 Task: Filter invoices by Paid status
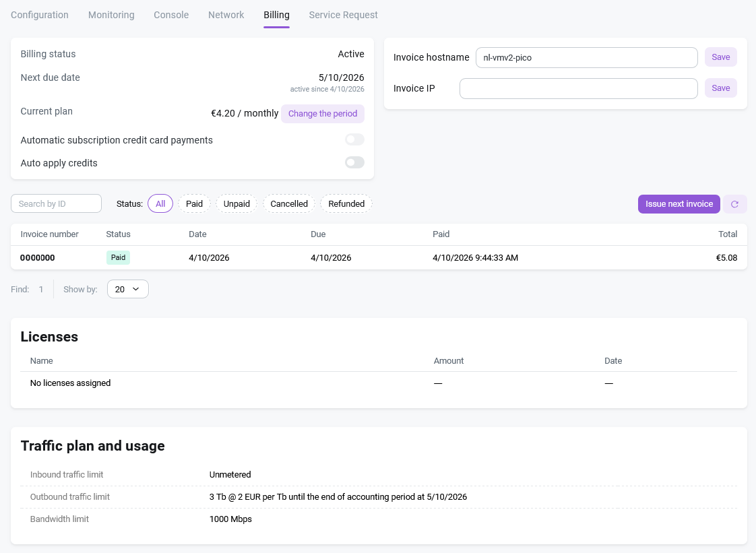194,203
